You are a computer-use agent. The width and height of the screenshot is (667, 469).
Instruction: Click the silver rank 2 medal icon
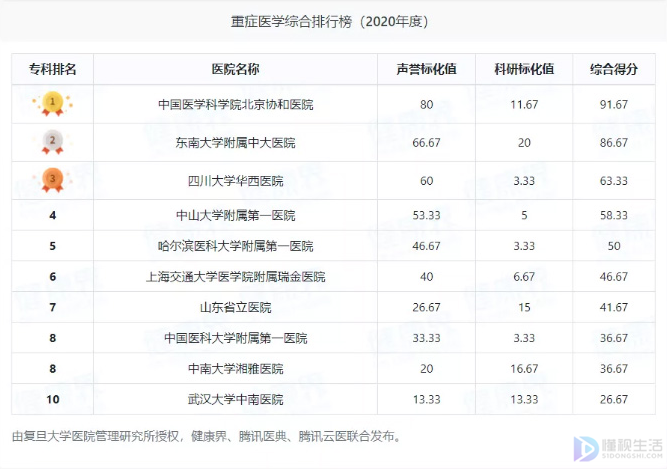(52, 142)
